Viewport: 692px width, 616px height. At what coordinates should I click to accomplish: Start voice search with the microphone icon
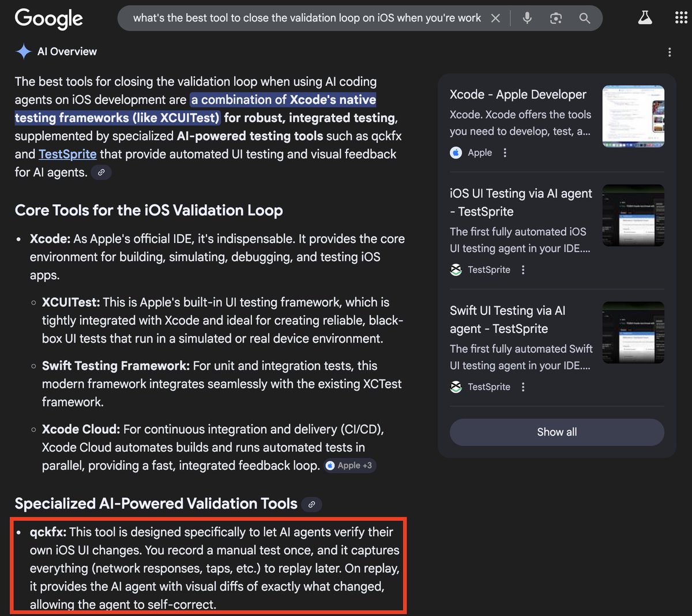(x=527, y=18)
